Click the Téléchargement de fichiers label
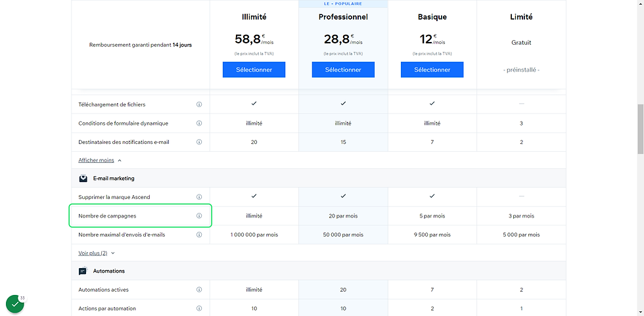The image size is (644, 316). [x=112, y=104]
